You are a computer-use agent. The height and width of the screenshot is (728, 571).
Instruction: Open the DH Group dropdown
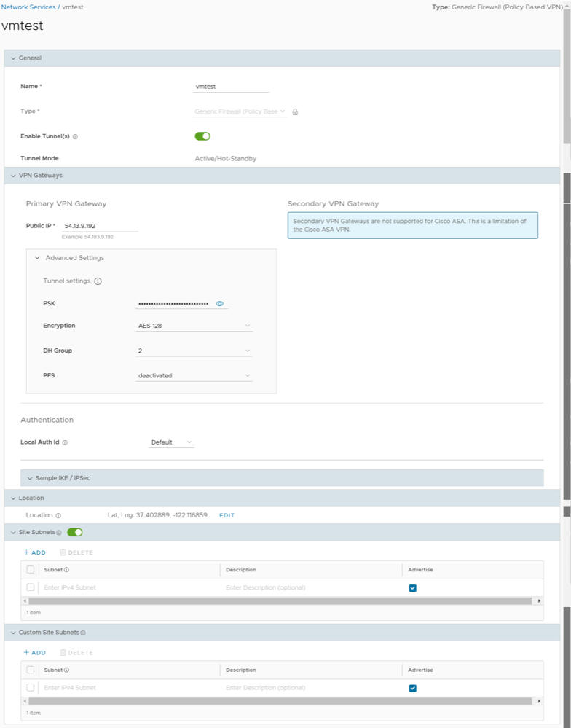pos(194,351)
